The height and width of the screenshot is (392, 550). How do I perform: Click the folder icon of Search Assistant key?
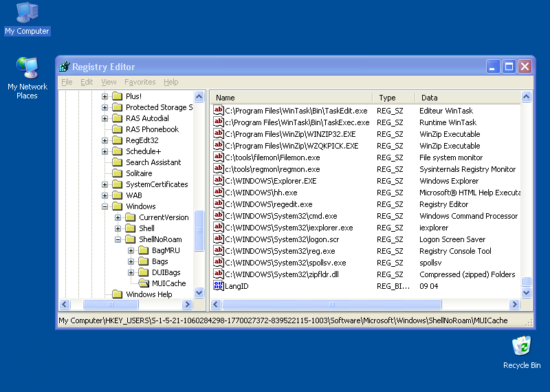[117, 162]
